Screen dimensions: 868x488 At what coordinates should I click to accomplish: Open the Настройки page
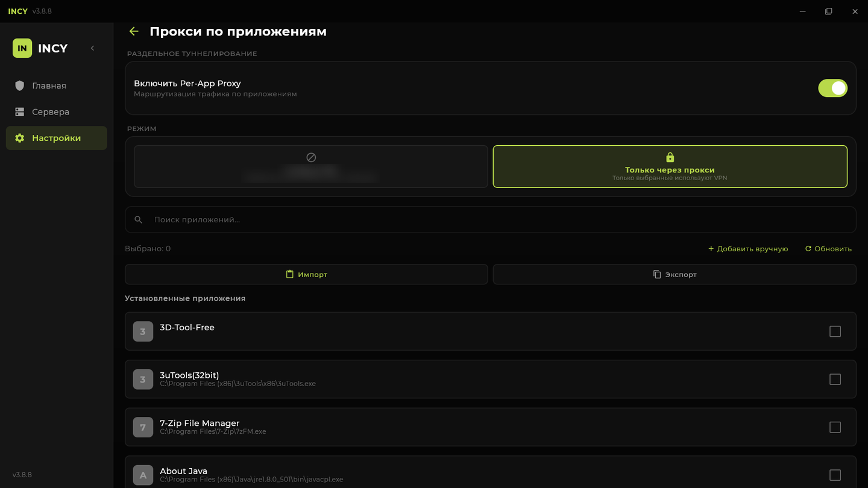click(57, 138)
